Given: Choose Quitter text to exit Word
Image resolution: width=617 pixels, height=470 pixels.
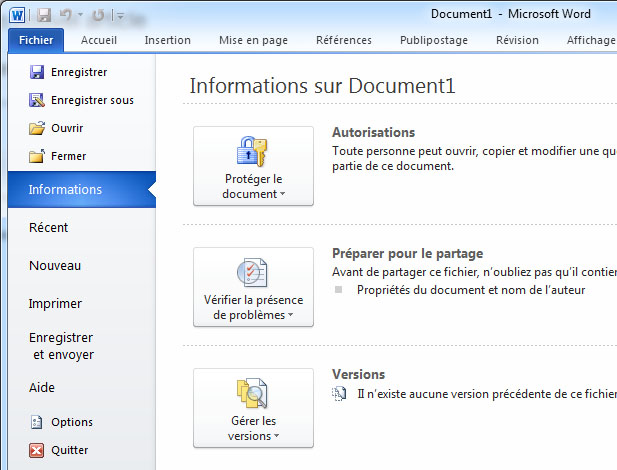Looking at the screenshot, I should [70, 450].
